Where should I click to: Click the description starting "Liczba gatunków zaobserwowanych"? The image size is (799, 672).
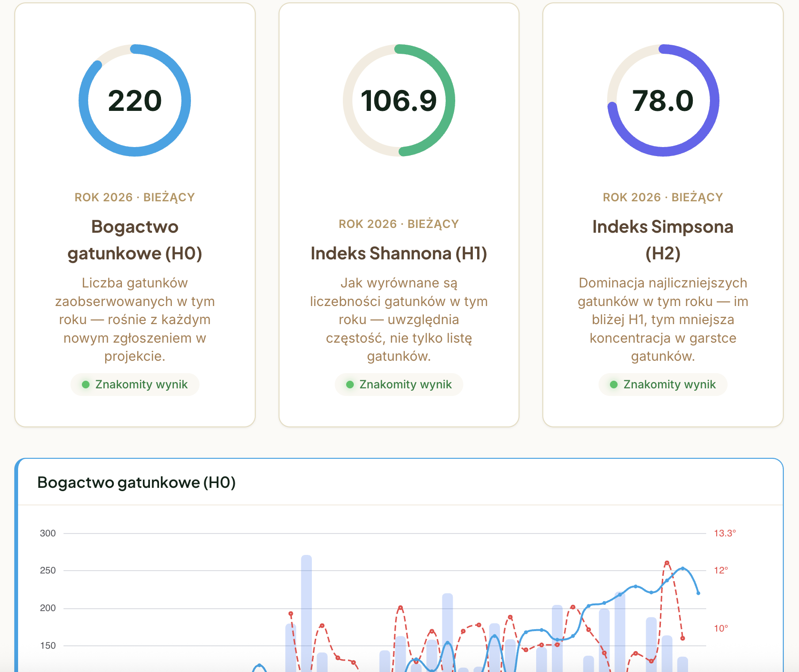(x=135, y=319)
